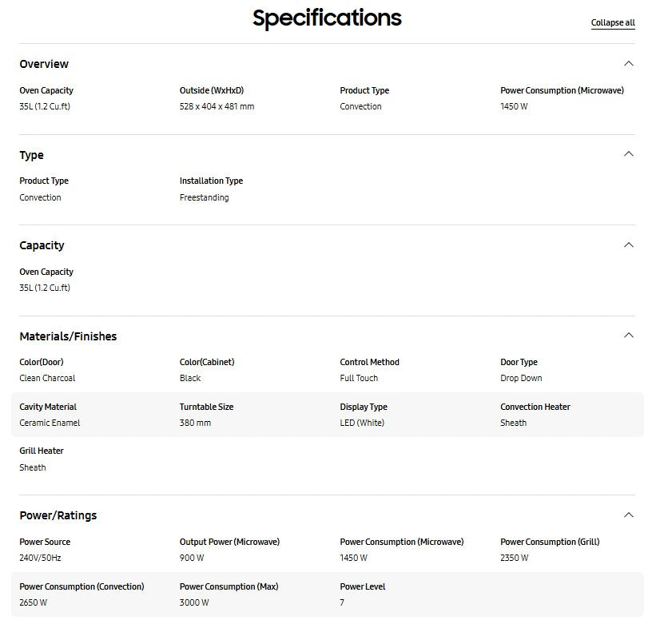The height and width of the screenshot is (624, 672).
Task: Click the Capacity section heading
Action: 42,245
